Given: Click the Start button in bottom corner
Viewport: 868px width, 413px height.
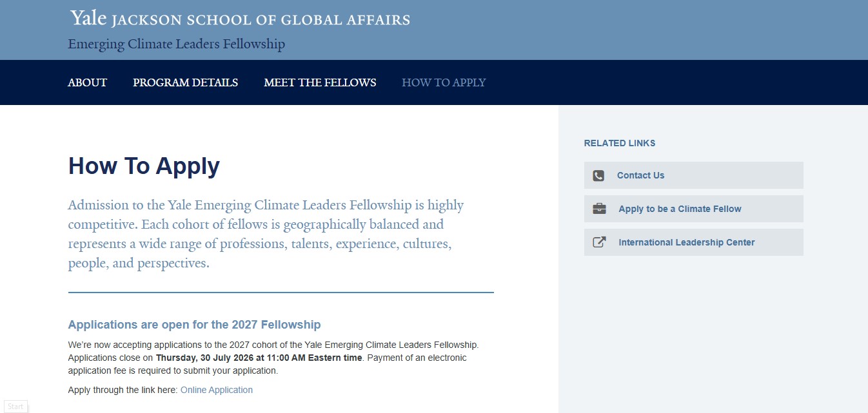Looking at the screenshot, I should pos(15,407).
